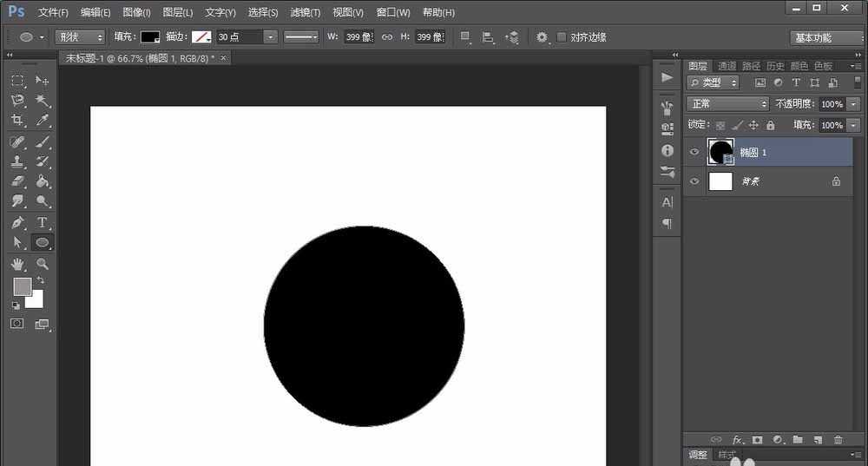Choose the Pen tool
This screenshot has height=466, width=868.
coord(17,222)
